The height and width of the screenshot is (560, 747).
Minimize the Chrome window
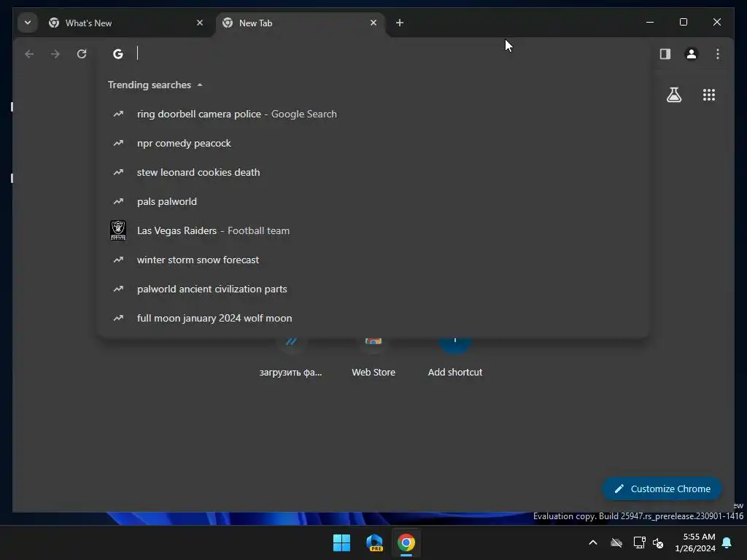(x=650, y=22)
